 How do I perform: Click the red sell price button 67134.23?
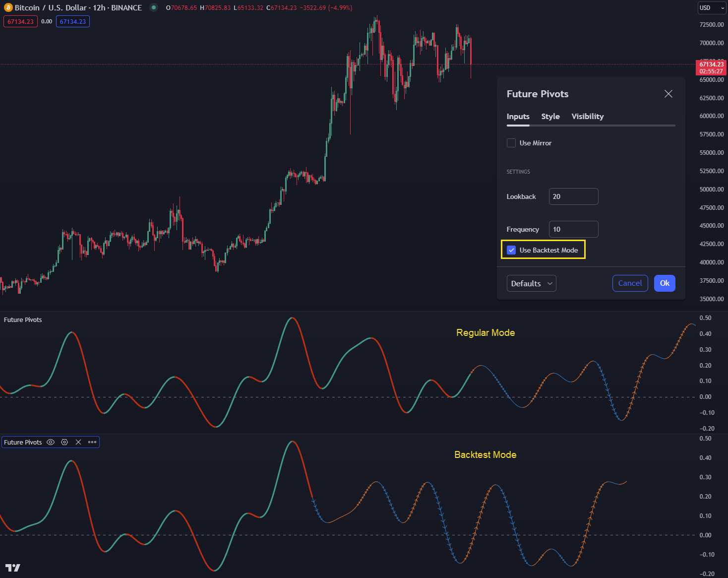pos(20,21)
